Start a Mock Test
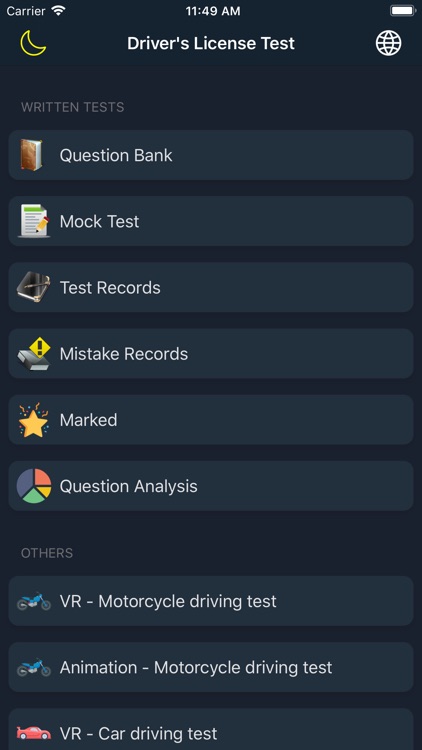 click(211, 221)
